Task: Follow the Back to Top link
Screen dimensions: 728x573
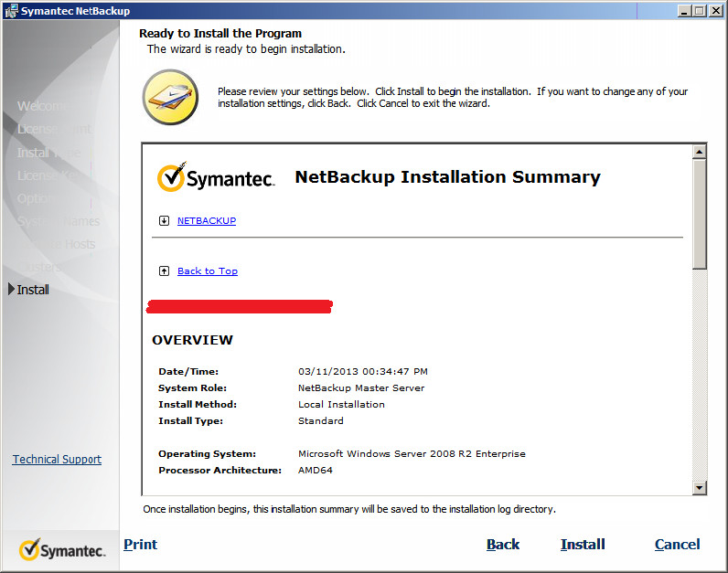Action: pyautogui.click(x=208, y=271)
